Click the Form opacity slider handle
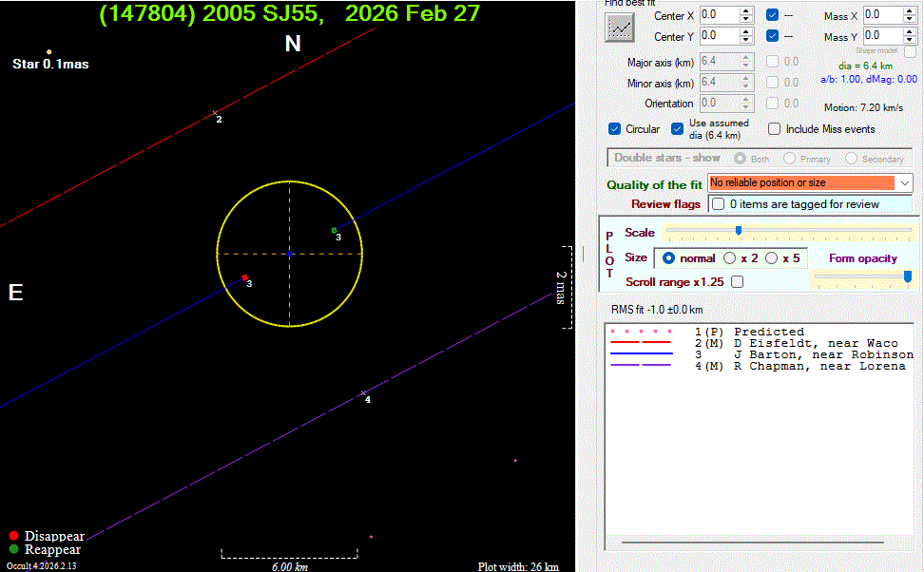Image resolution: width=924 pixels, height=572 pixels. (908, 276)
